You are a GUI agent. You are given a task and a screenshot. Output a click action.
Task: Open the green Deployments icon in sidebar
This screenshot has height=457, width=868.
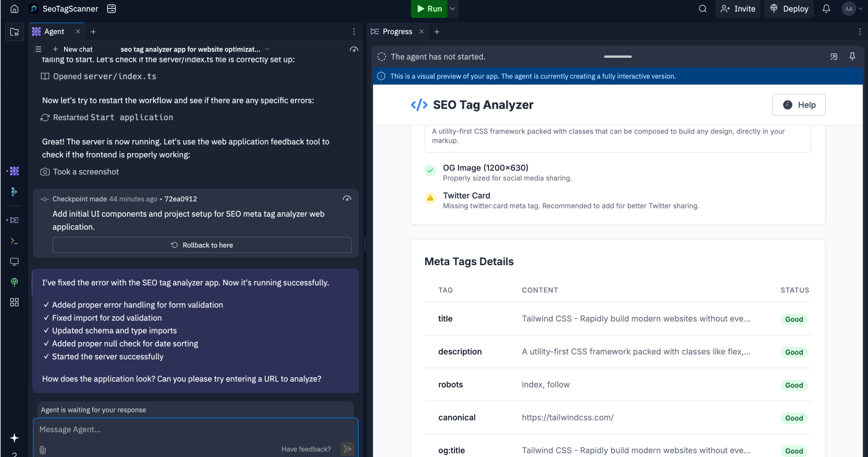click(14, 282)
